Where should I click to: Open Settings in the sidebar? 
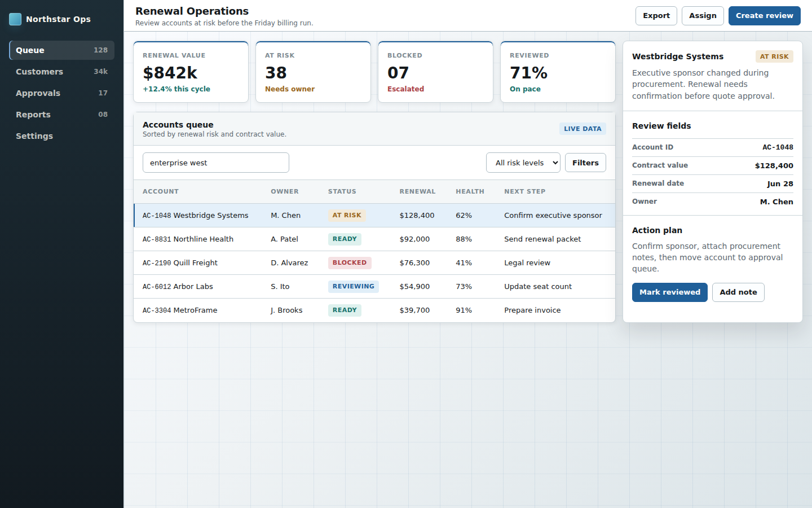click(61, 136)
